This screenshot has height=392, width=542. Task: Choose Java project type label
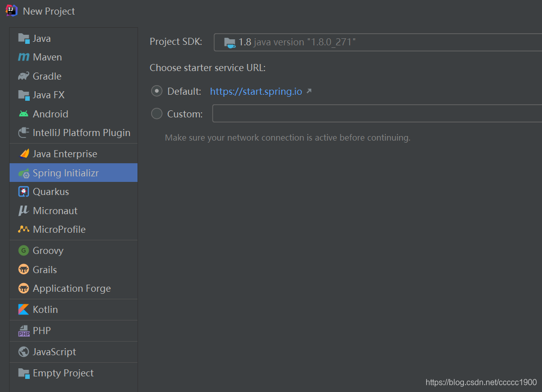[x=42, y=38]
